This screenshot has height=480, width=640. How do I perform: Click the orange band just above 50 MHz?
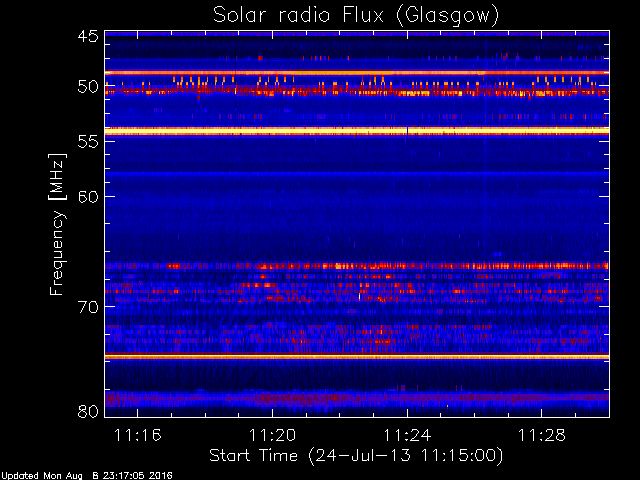[357, 73]
